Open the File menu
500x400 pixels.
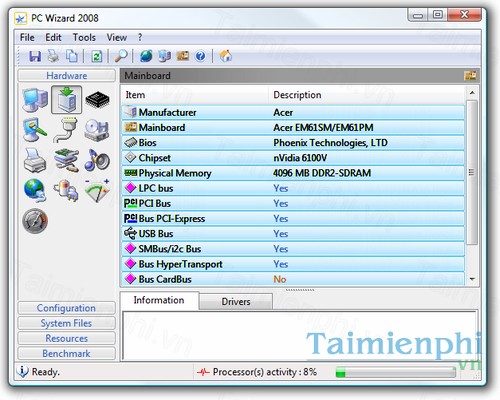27,37
